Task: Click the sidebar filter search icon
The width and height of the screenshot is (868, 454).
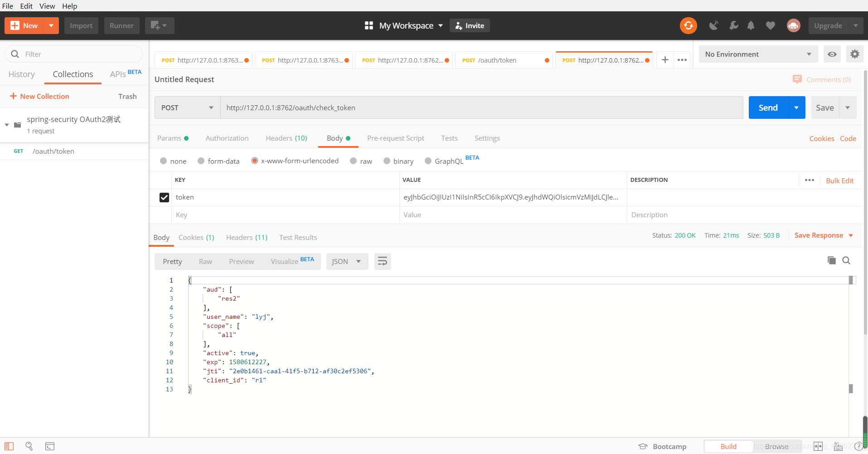Action: (x=15, y=54)
